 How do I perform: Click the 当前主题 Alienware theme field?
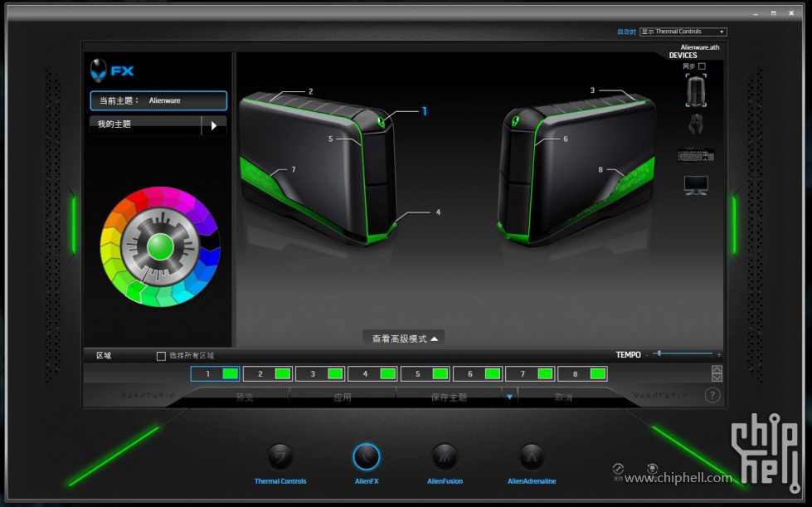click(x=158, y=100)
